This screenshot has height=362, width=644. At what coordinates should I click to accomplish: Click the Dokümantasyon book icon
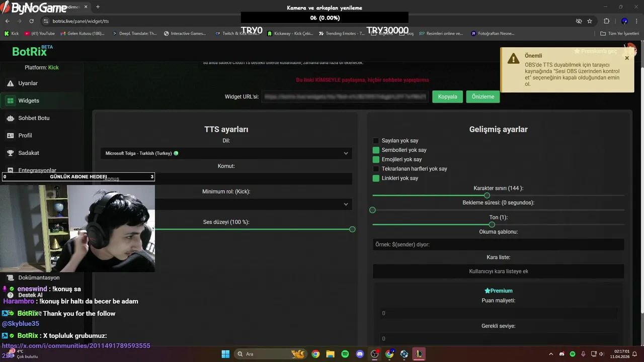coord(10,278)
